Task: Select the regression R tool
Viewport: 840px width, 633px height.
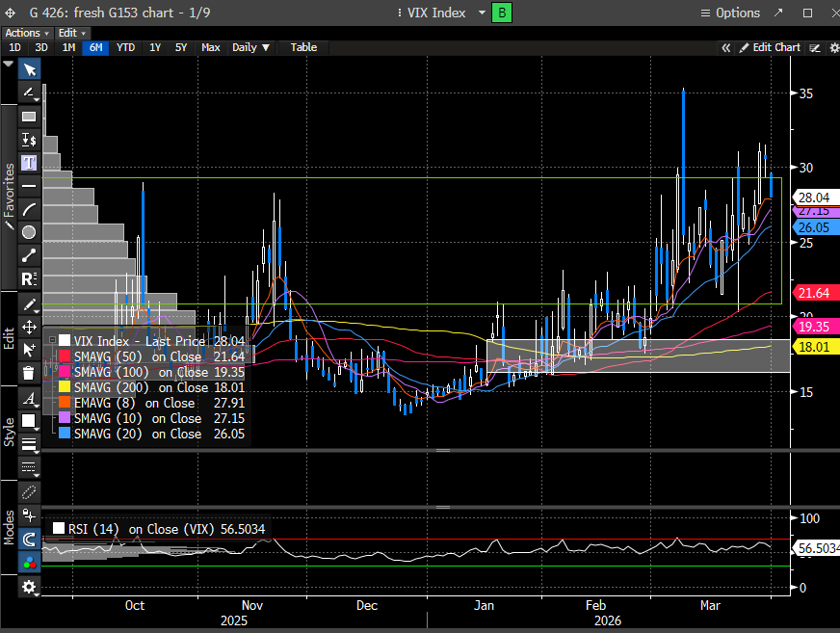Action: point(29,278)
